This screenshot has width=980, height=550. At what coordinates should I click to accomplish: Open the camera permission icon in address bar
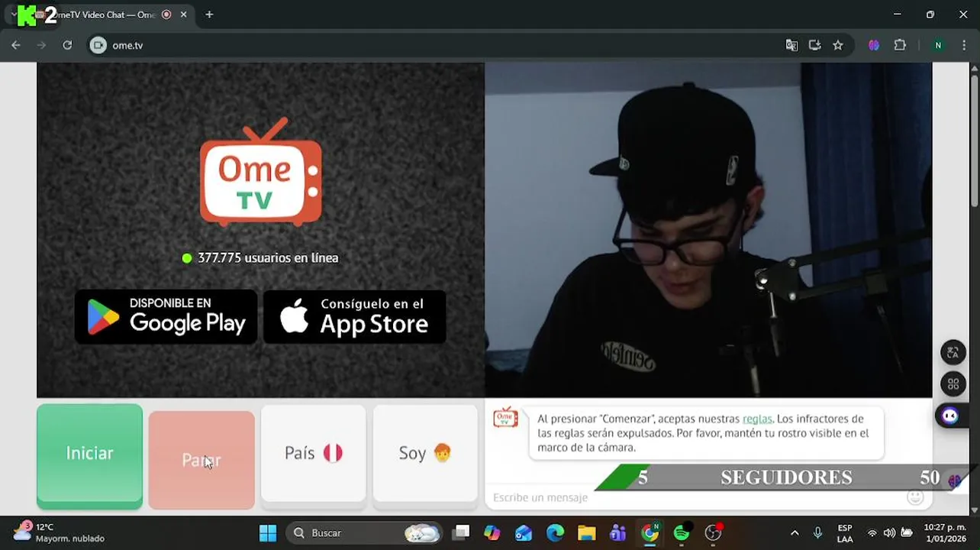click(98, 45)
